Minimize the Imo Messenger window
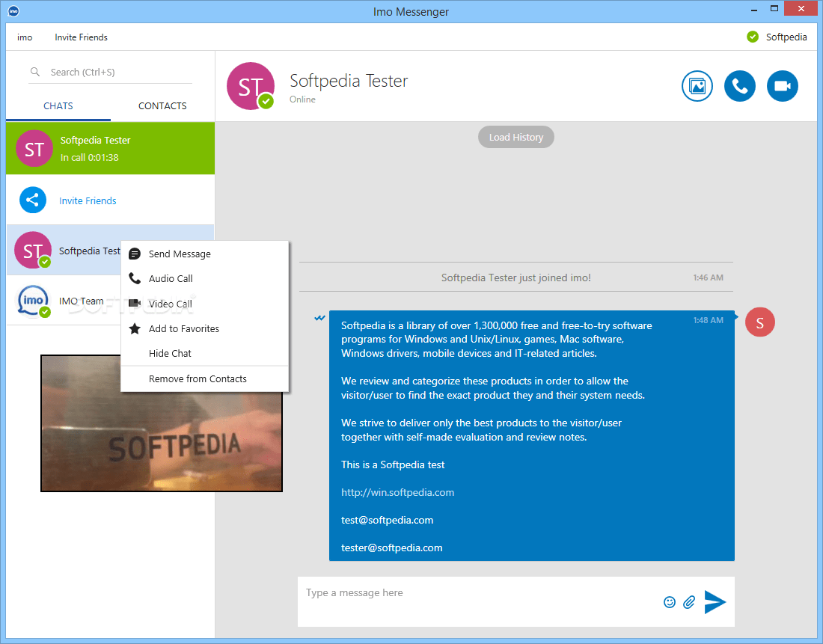 754,10
